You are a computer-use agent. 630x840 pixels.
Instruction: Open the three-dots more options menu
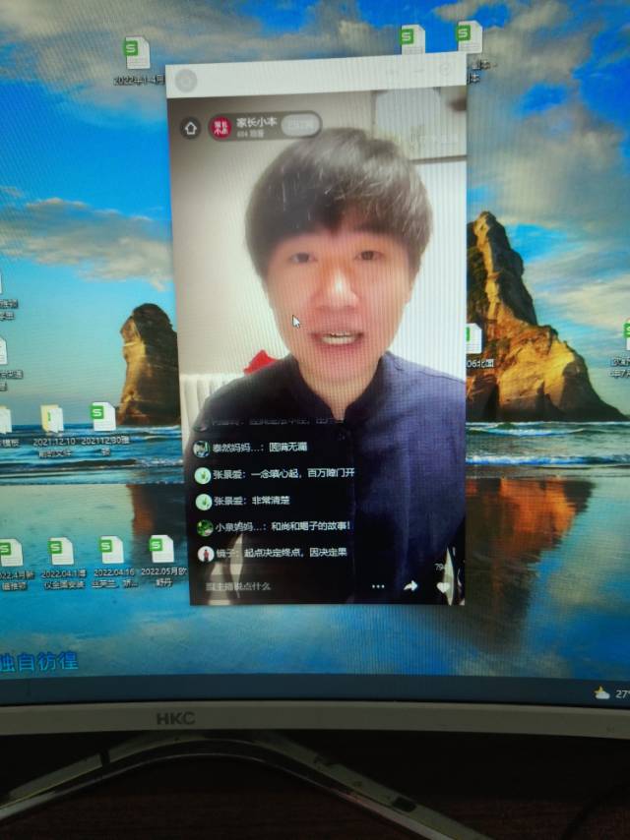[378, 586]
